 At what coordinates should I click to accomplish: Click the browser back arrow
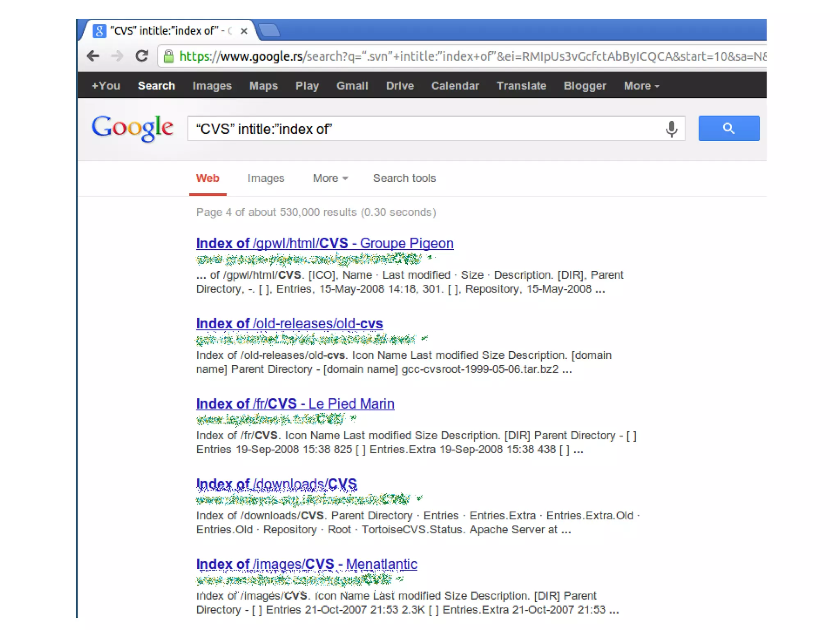[x=94, y=56]
